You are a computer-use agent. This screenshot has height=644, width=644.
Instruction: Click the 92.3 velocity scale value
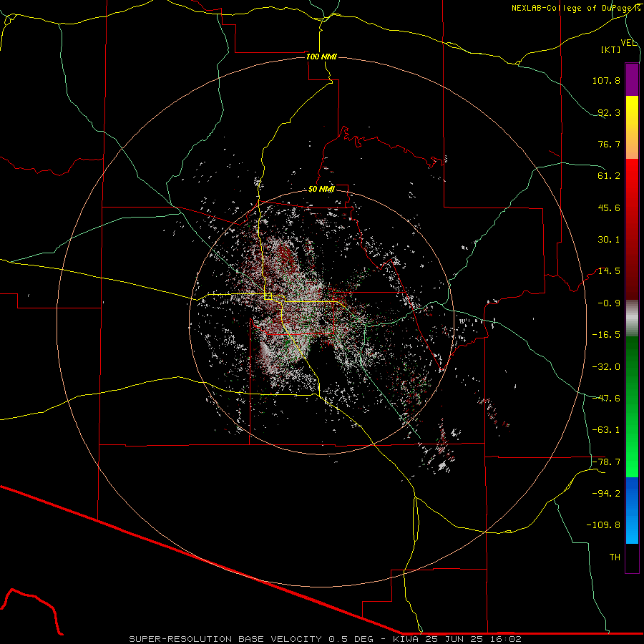pos(609,112)
